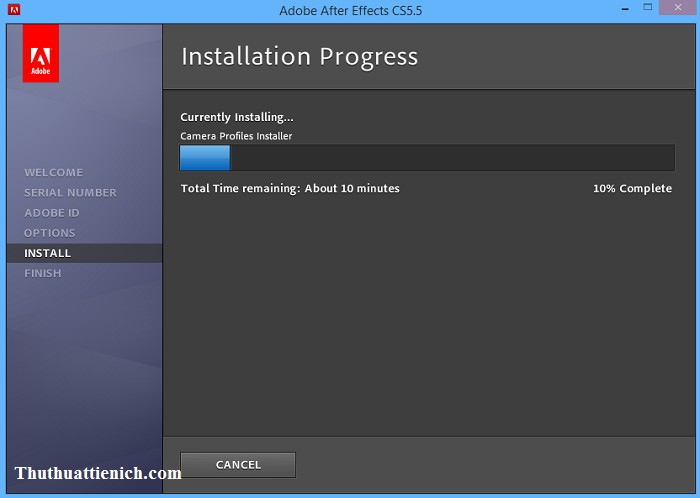Image resolution: width=700 pixels, height=498 pixels.
Task: Select the OPTIONS step in sidebar
Action: tap(50, 233)
